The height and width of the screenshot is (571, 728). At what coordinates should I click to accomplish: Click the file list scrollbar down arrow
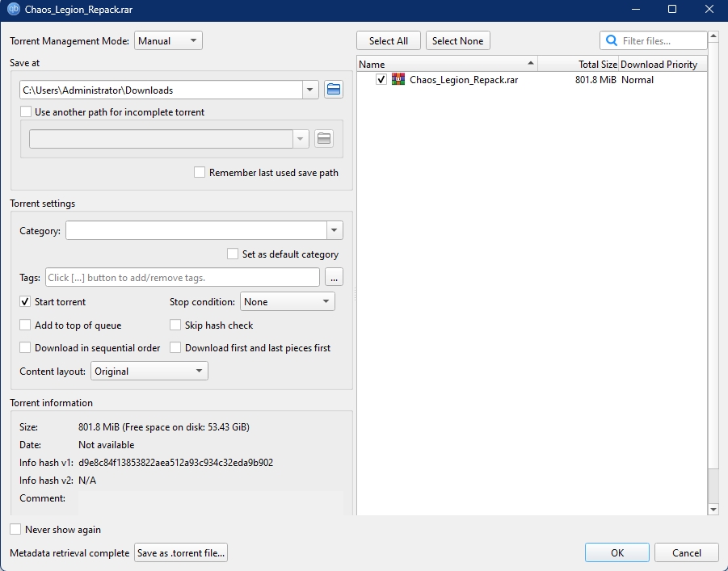[713, 510]
